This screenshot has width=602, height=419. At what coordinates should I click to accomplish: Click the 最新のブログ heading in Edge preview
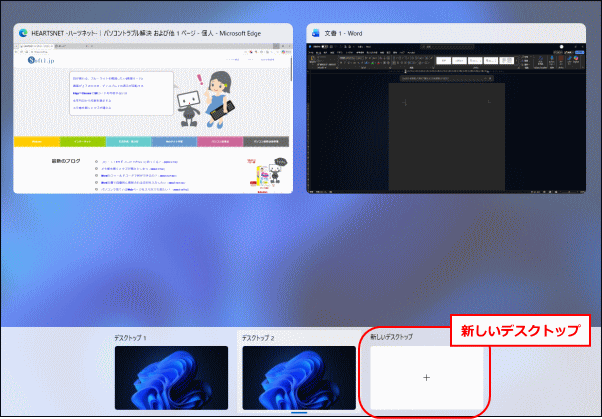click(x=68, y=160)
